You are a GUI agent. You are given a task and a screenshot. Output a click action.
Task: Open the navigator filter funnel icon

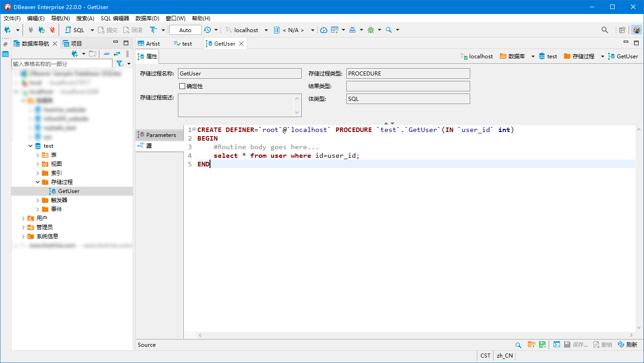pyautogui.click(x=120, y=64)
